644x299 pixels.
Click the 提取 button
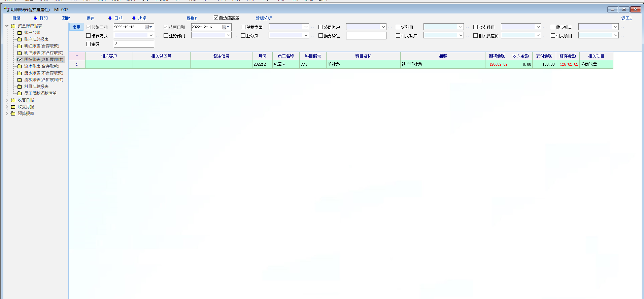click(192, 18)
